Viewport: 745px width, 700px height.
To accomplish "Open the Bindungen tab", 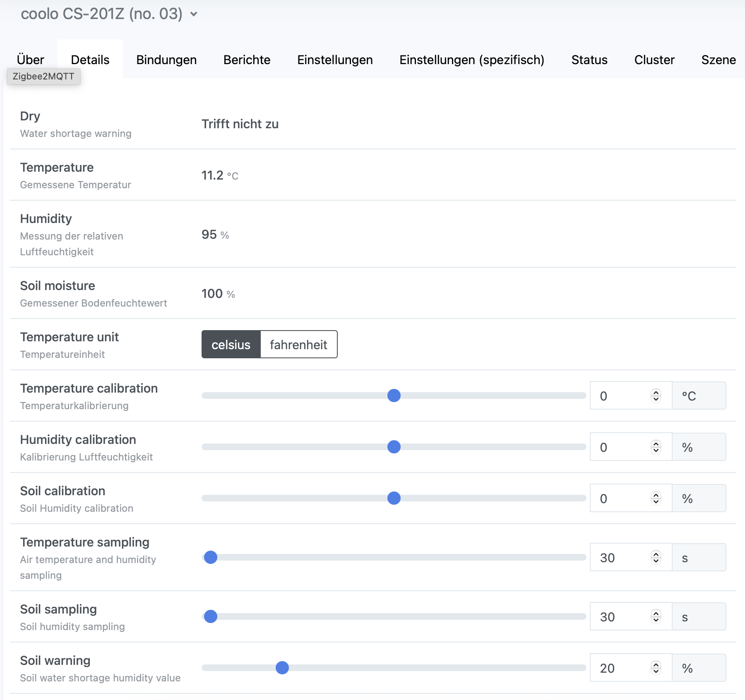I will [x=166, y=60].
